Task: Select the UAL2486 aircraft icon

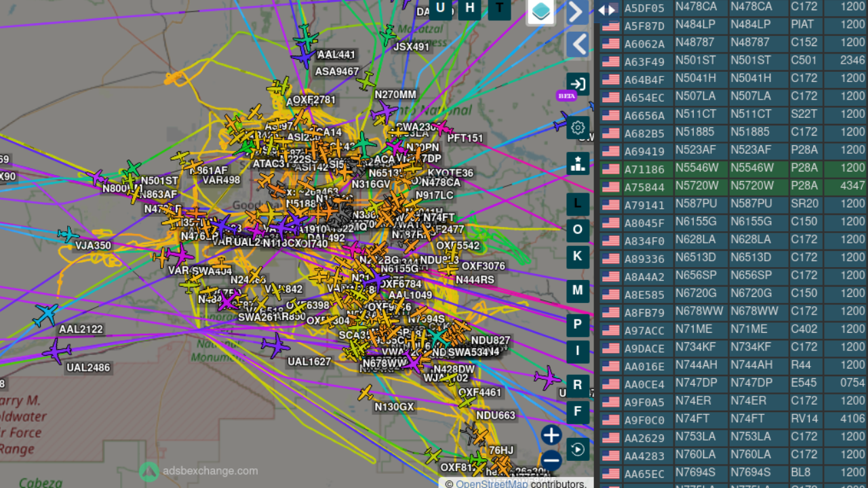Action: coord(57,352)
